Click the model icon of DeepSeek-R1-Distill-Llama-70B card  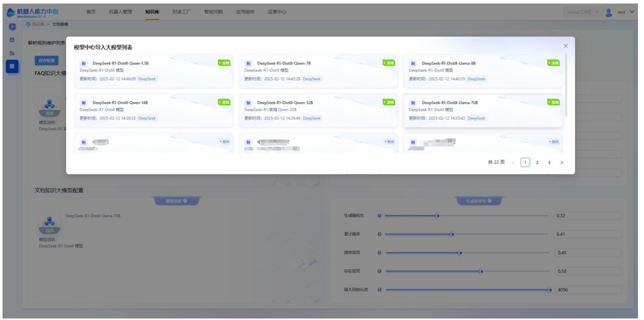point(413,103)
